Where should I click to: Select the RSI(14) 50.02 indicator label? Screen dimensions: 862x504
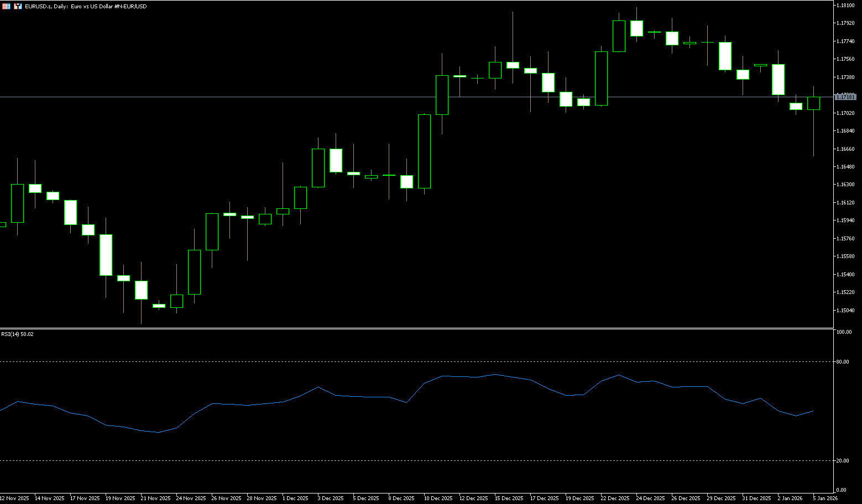pyautogui.click(x=17, y=334)
